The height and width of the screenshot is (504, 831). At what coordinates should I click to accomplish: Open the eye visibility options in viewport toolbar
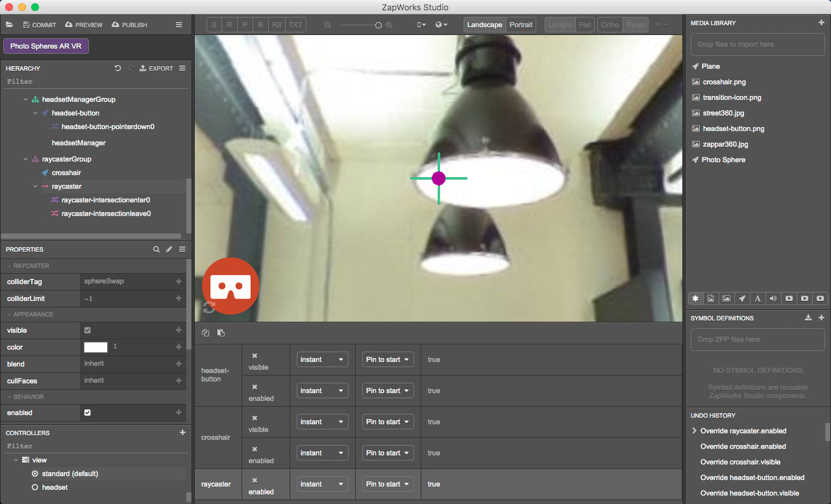tap(662, 25)
